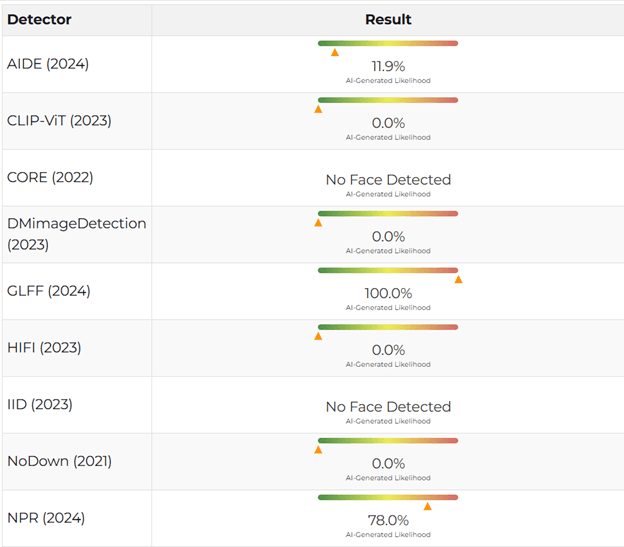The image size is (624, 547).
Task: Click the NPR orange marker at 78%
Action: pos(427,506)
